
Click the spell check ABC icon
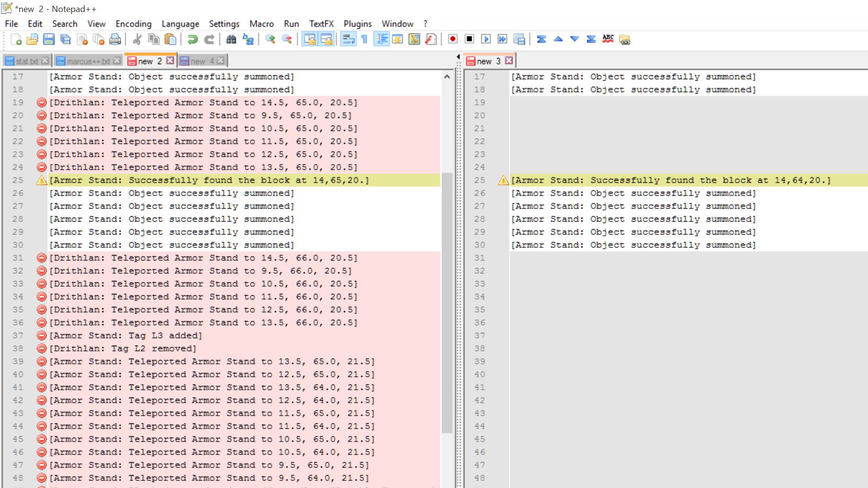(608, 39)
